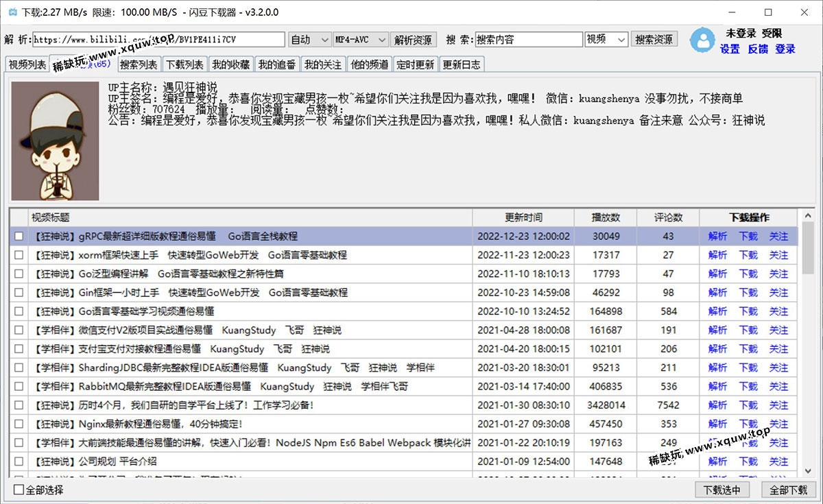
Task: Open the 我的追番 tab
Action: click(x=276, y=64)
